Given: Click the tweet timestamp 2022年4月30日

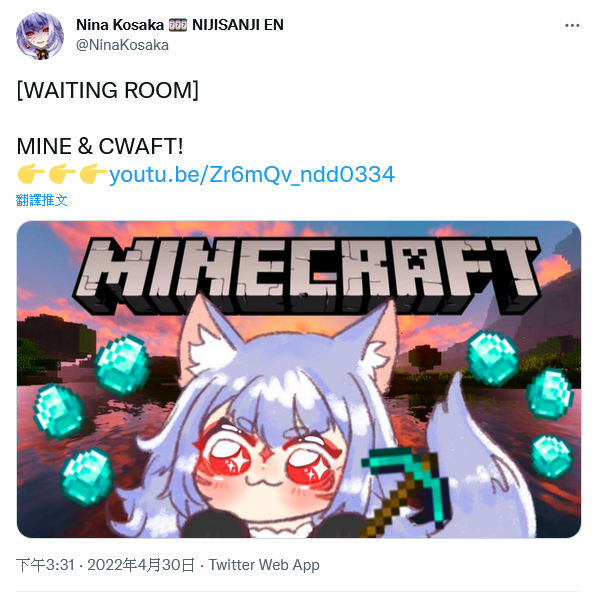Looking at the screenshot, I should [x=141, y=565].
